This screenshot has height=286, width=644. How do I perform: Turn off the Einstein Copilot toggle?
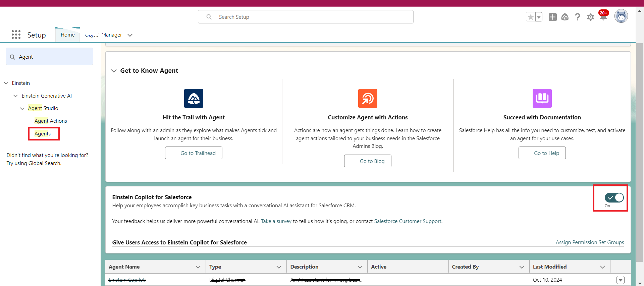(614, 197)
